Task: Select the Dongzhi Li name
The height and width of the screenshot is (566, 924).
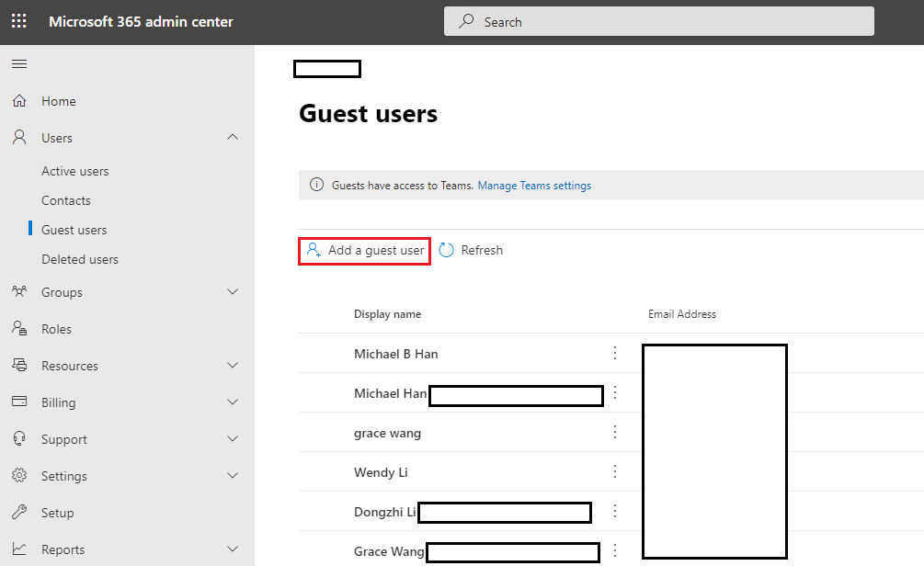Action: click(385, 512)
